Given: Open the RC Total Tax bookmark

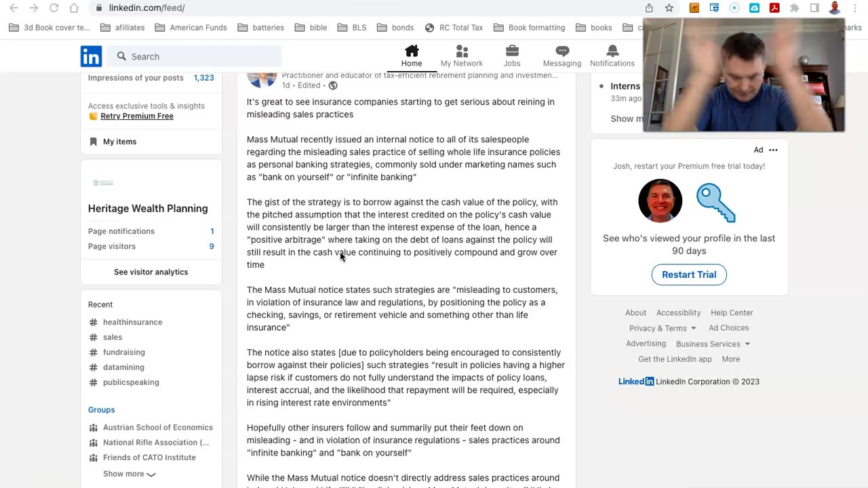Looking at the screenshot, I should click(454, 28).
